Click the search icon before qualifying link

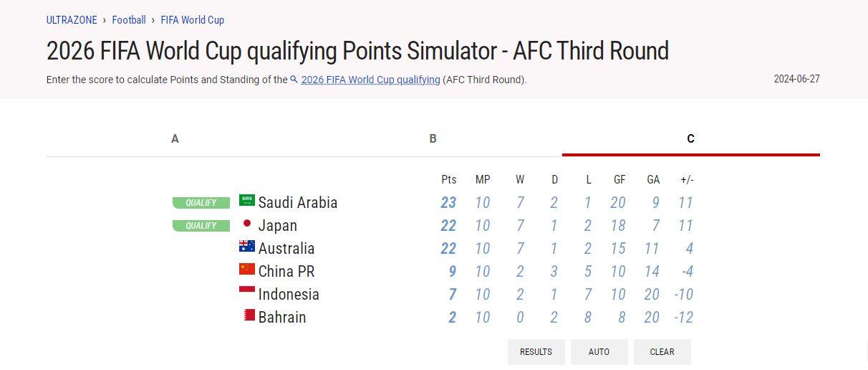294,80
